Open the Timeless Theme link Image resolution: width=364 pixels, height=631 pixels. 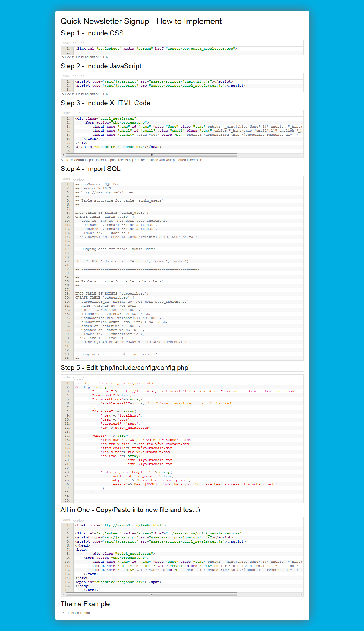tap(78, 613)
